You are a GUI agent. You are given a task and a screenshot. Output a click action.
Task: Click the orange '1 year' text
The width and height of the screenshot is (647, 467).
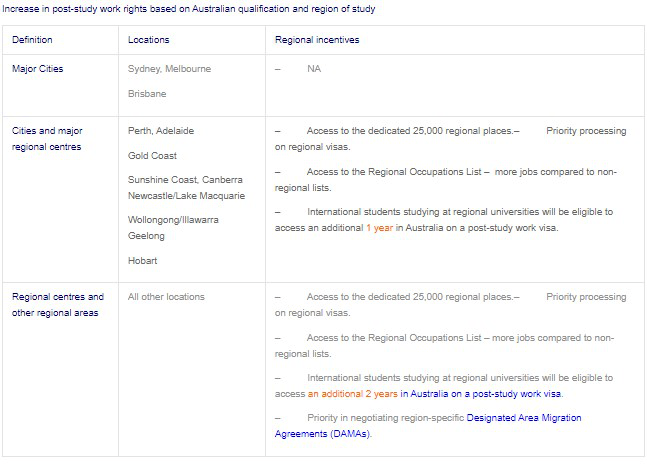(379, 228)
